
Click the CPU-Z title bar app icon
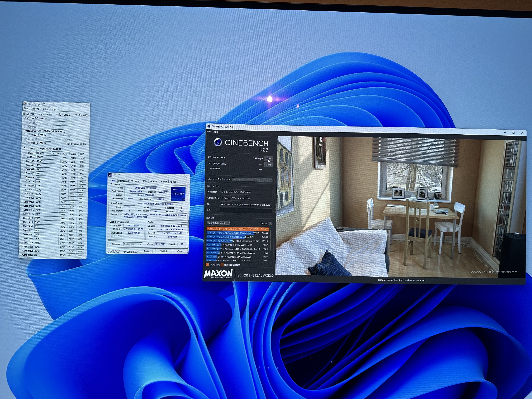(x=110, y=175)
